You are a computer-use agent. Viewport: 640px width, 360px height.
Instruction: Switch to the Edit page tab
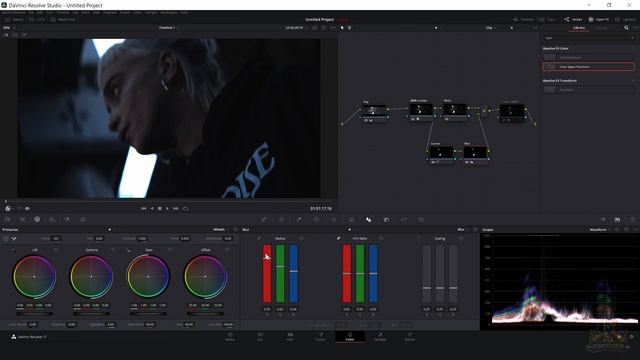coord(290,336)
